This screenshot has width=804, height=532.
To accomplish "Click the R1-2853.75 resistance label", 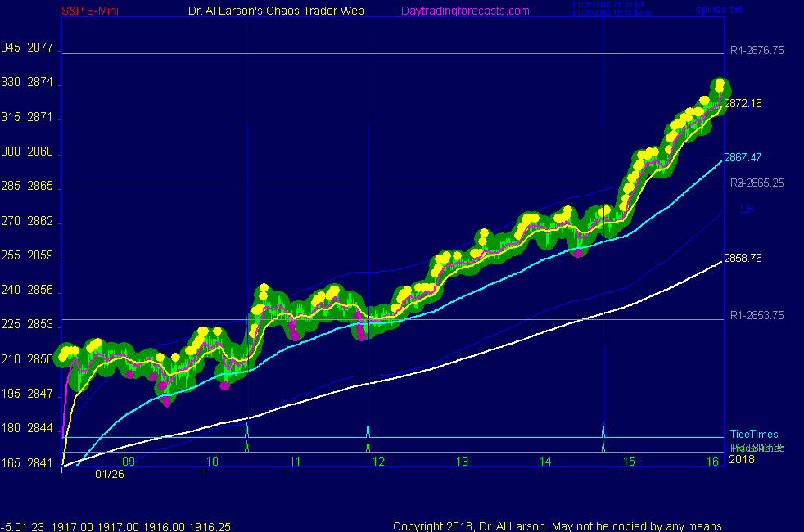I will pyautogui.click(x=757, y=316).
